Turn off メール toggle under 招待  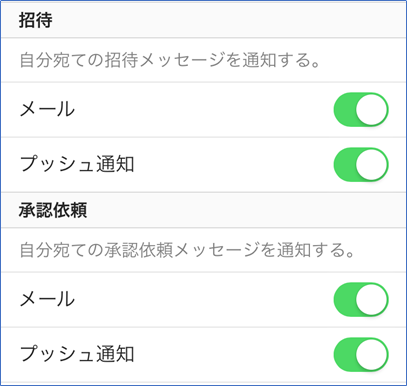[361, 110]
